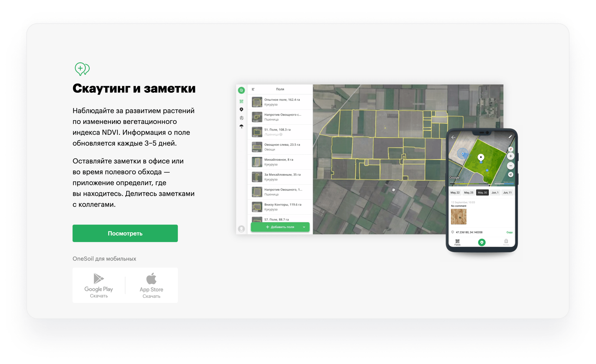Select the May, 25 date tab
This screenshot has height=364, width=596.
coord(468,193)
